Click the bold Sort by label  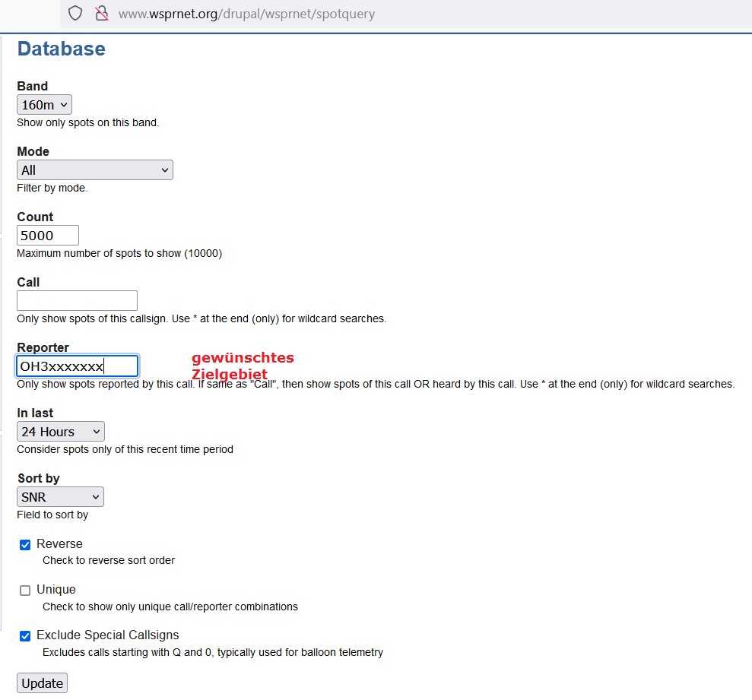click(x=38, y=478)
